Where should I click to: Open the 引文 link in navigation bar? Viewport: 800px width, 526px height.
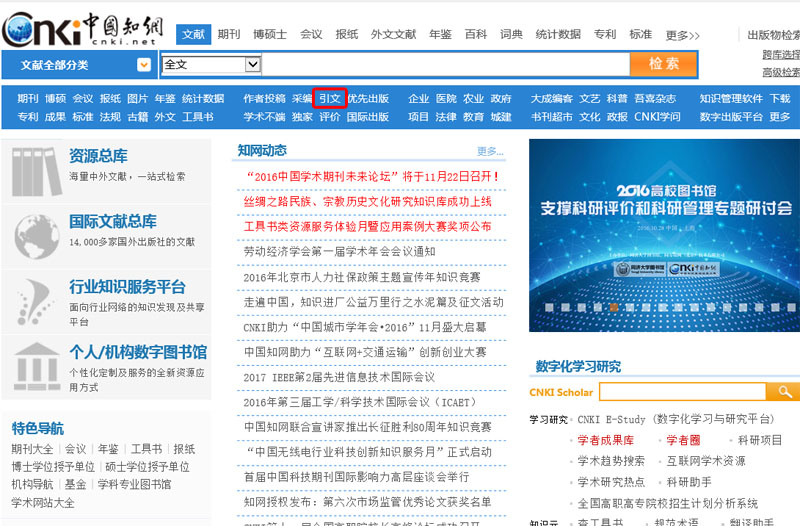(x=330, y=98)
